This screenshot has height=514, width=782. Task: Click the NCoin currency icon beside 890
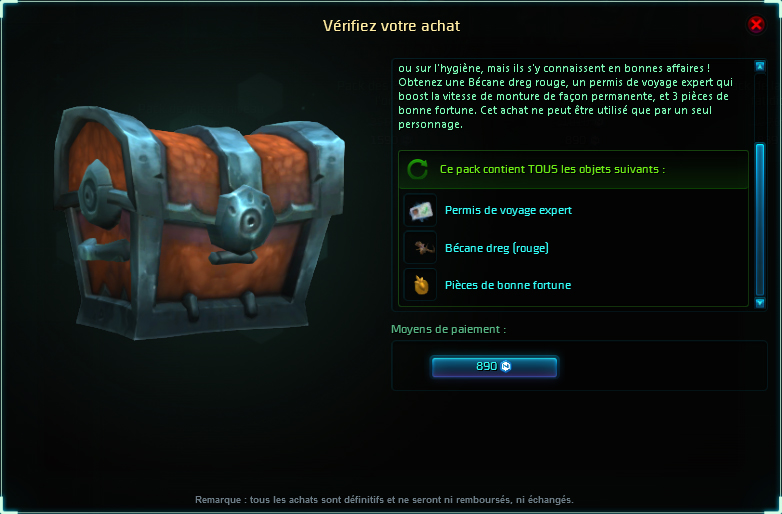(506, 366)
